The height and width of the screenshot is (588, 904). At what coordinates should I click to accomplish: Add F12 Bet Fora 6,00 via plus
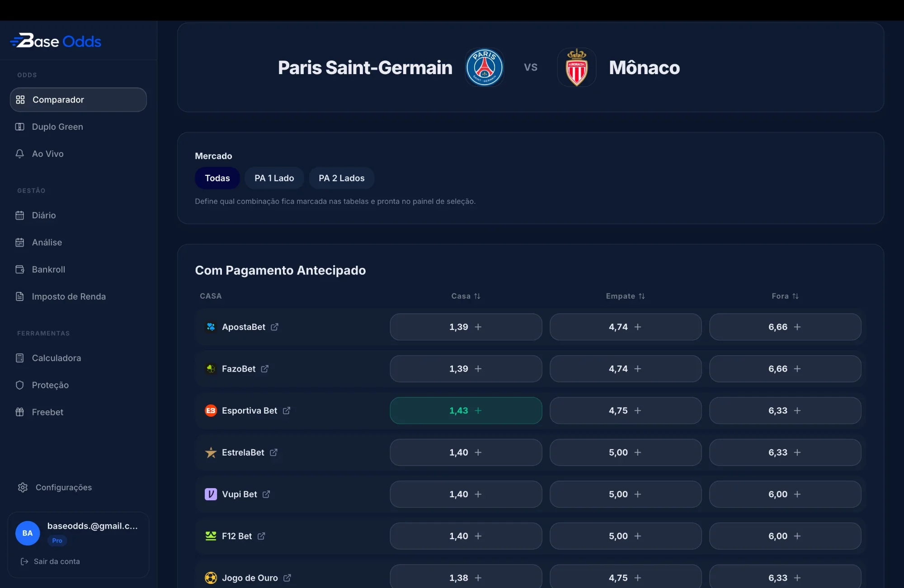pos(797,536)
